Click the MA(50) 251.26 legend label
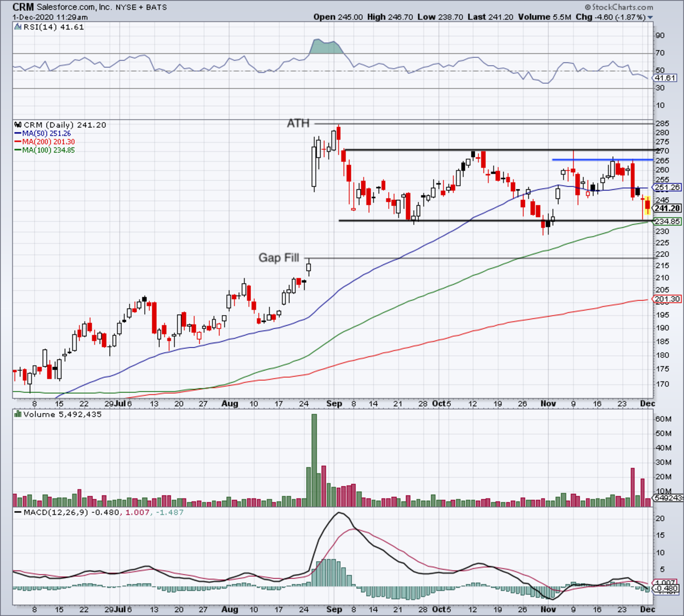Viewport: 684px width, 616px height. 46,133
